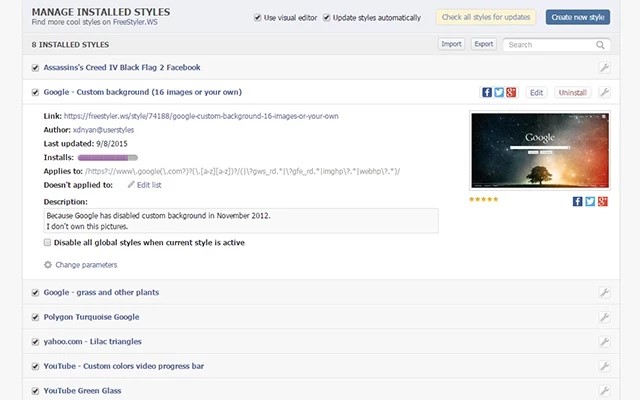Expand Google - grass and other plants
Image resolution: width=640 pixels, height=400 pixels.
[x=101, y=292]
